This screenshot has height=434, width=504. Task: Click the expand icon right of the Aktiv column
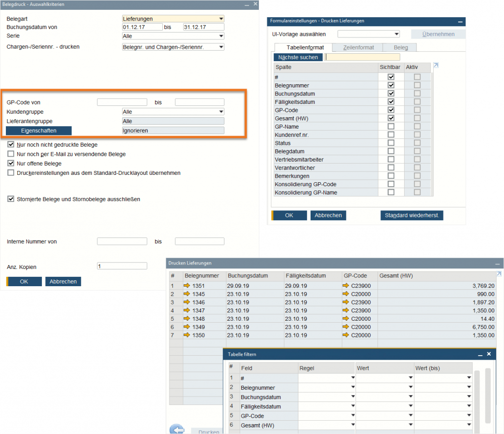436,66
